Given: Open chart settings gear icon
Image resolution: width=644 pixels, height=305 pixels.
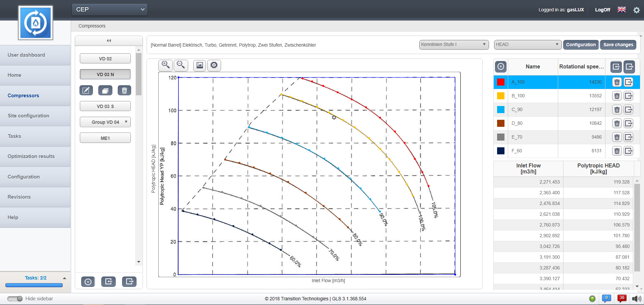Looking at the screenshot, I should (x=214, y=65).
